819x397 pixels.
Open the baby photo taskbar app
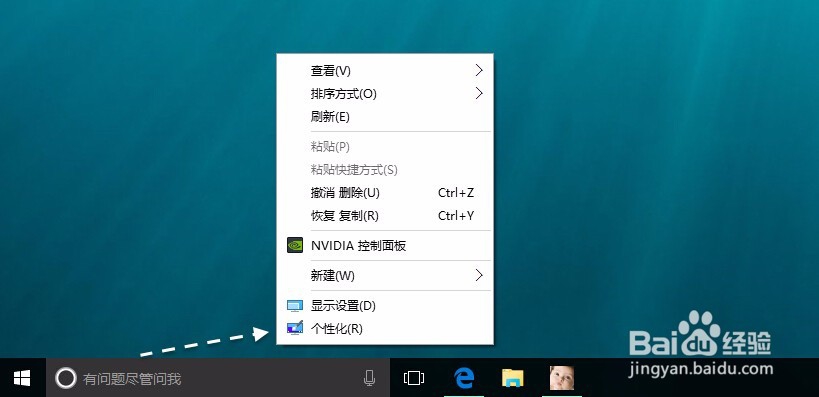[561, 378]
